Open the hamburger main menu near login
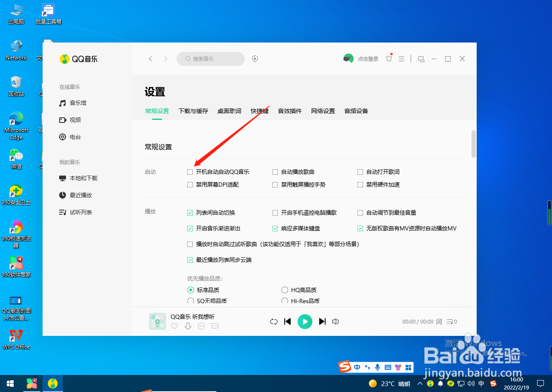This screenshot has width=552, height=392. 401,58
